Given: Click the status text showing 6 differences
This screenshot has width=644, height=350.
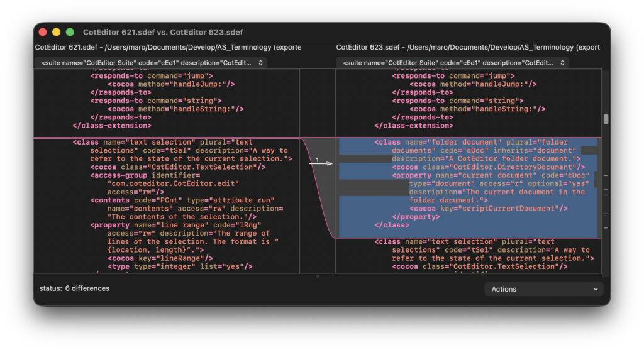Looking at the screenshot, I should tap(74, 288).
